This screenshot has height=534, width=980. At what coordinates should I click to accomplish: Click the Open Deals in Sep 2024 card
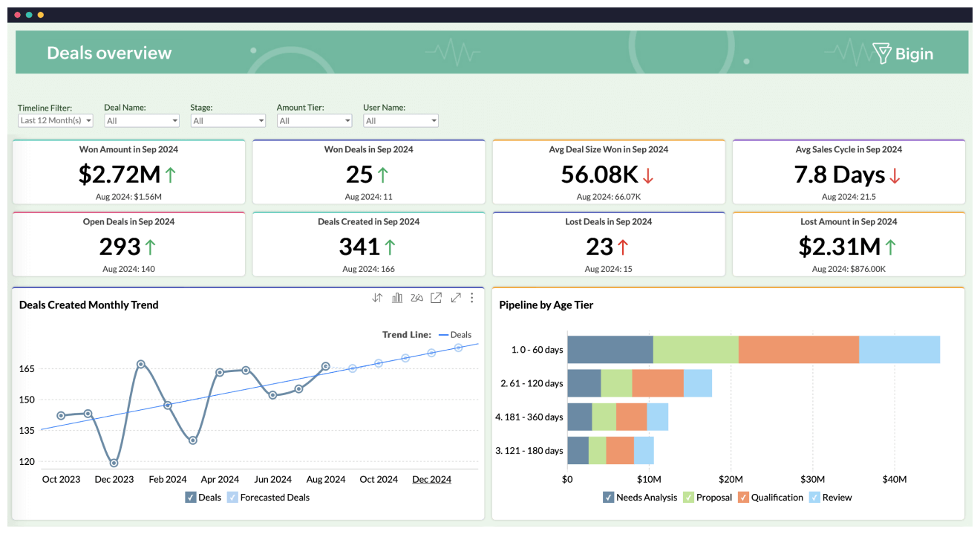(128, 244)
